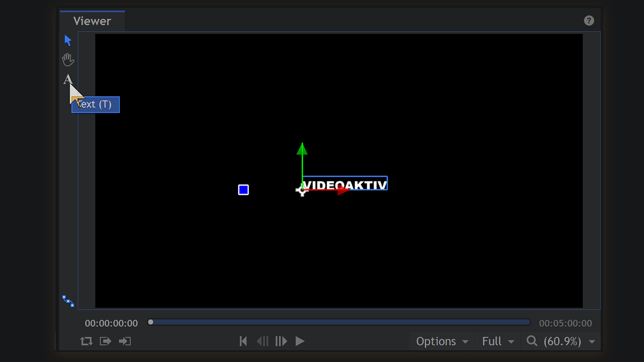Screen dimensions: 644x362
Task: Toggle motion path display icon
Action: point(68,301)
